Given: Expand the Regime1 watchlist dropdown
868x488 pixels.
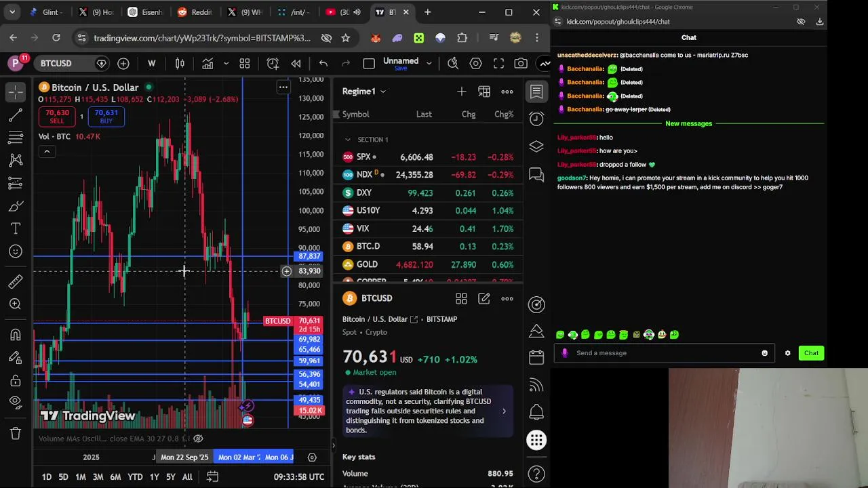Looking at the screenshot, I should 364,91.
